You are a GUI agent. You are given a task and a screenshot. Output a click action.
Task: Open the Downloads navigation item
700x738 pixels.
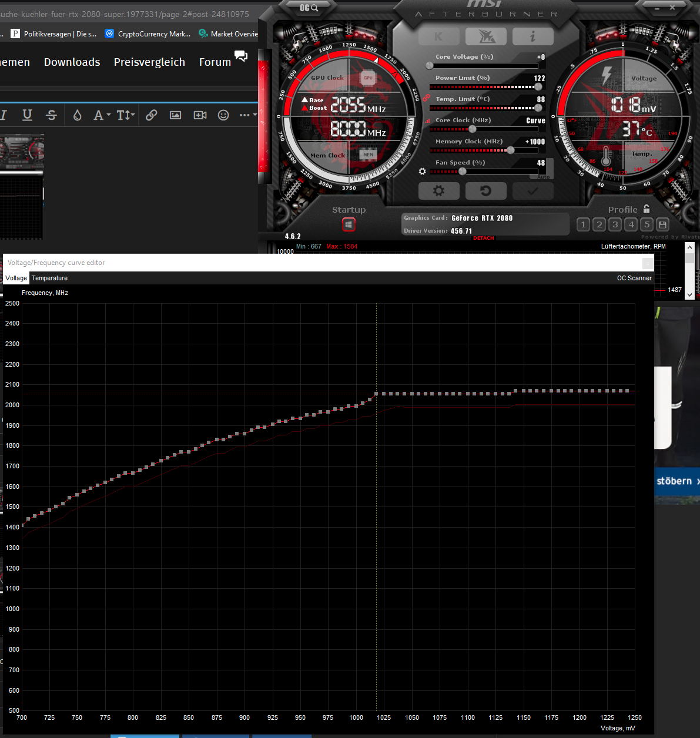pyautogui.click(x=72, y=62)
